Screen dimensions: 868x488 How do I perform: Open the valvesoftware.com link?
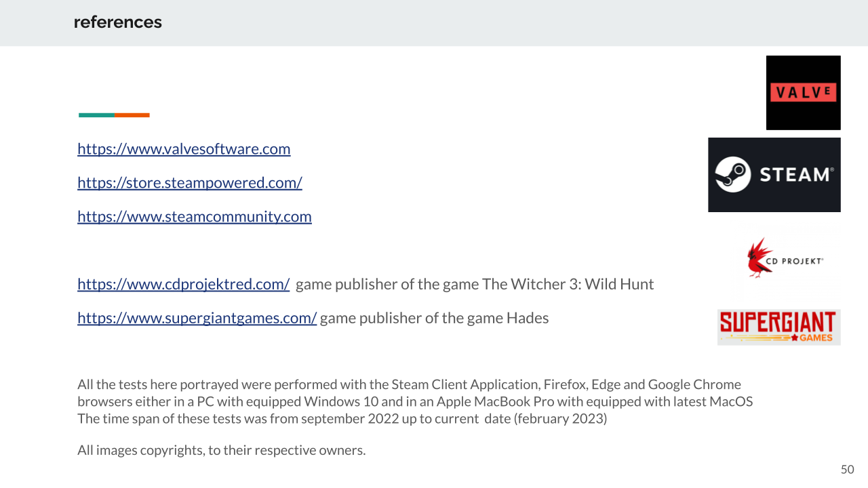[x=184, y=149]
